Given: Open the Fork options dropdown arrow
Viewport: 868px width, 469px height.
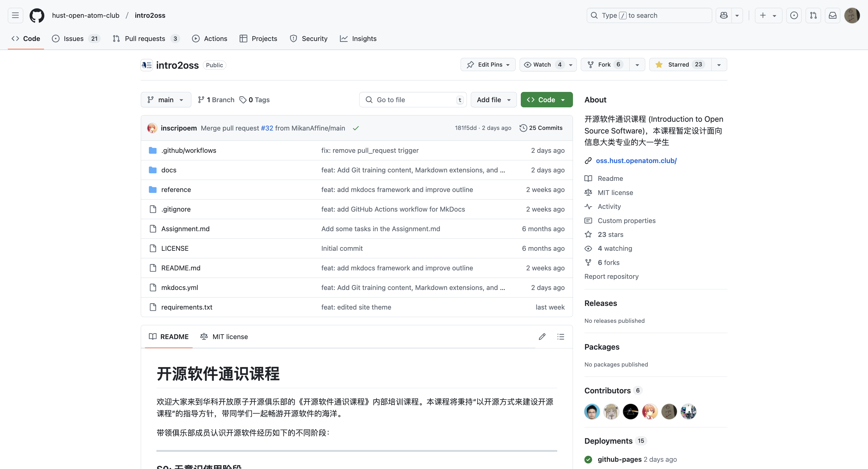Looking at the screenshot, I should [x=637, y=65].
